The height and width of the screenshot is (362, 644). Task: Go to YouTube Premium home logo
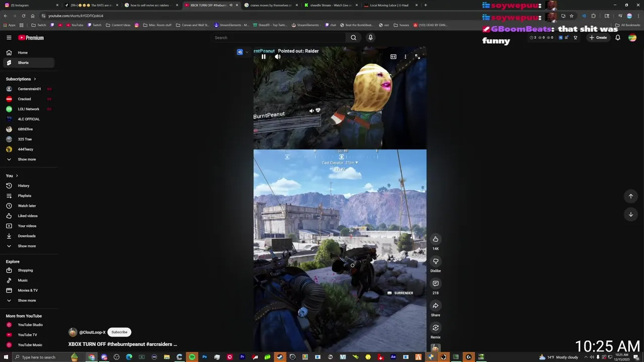[x=31, y=38]
